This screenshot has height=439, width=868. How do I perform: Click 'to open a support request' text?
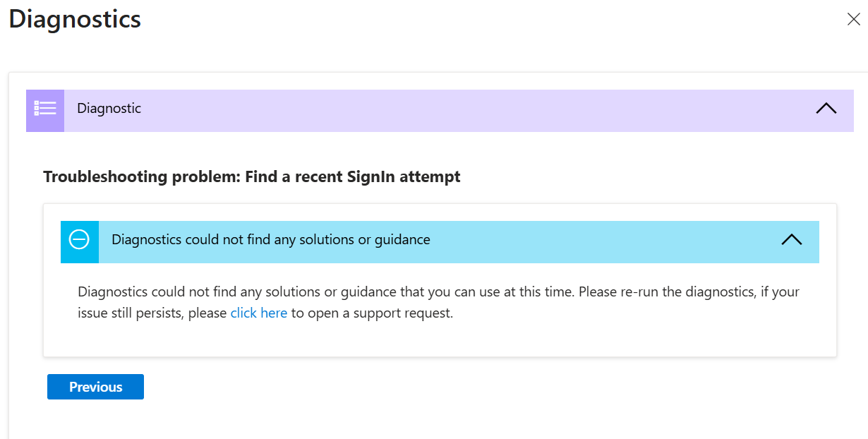(371, 313)
